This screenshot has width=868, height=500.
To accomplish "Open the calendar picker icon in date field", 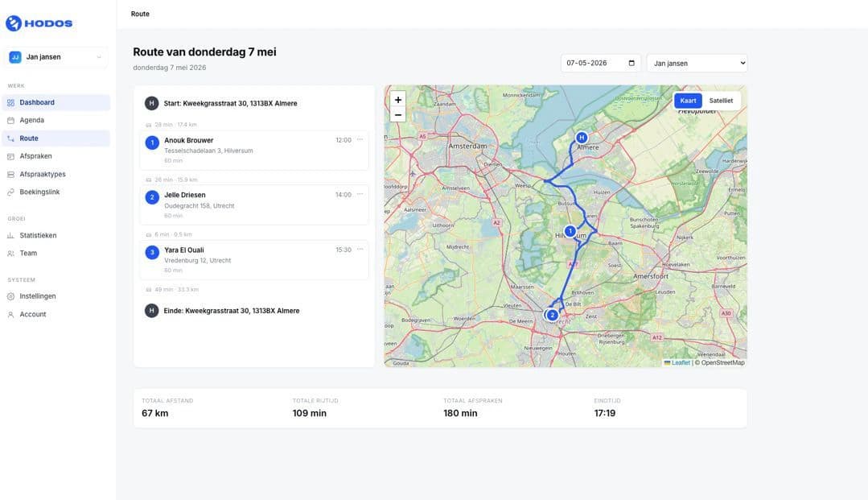I will (x=631, y=63).
